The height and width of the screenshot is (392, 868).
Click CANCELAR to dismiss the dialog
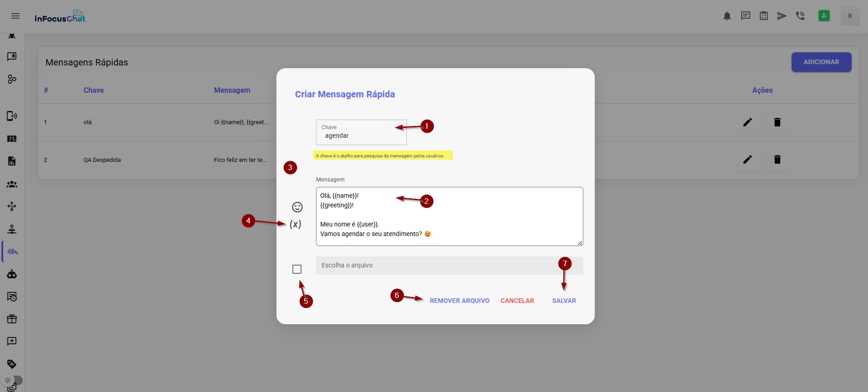click(x=517, y=301)
